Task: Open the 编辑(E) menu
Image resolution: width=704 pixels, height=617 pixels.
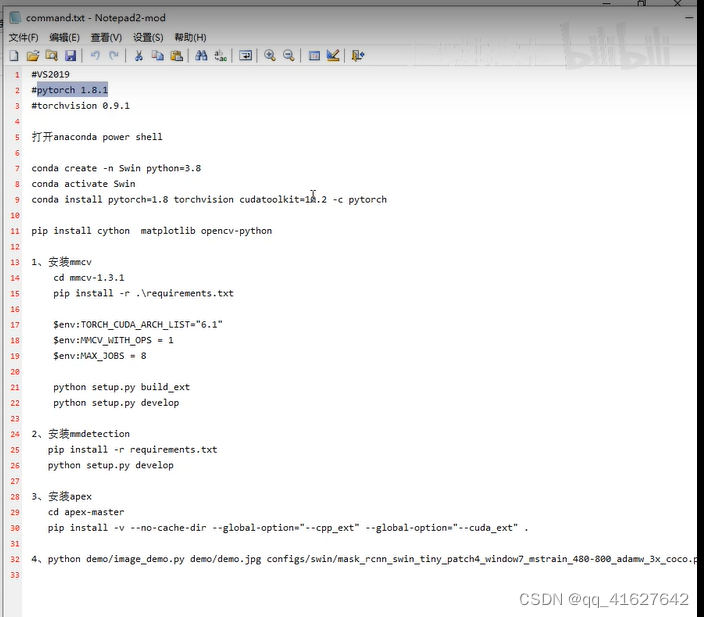Action: (65, 38)
